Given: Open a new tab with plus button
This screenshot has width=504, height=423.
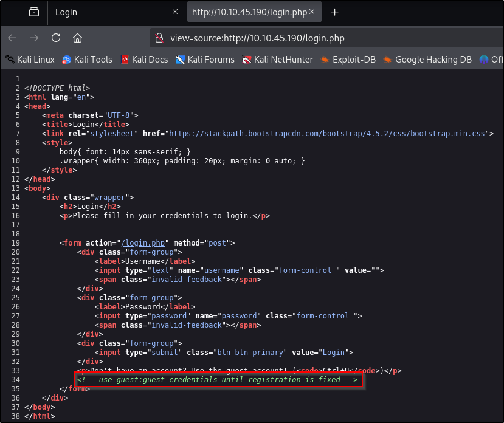Looking at the screenshot, I should point(334,12).
